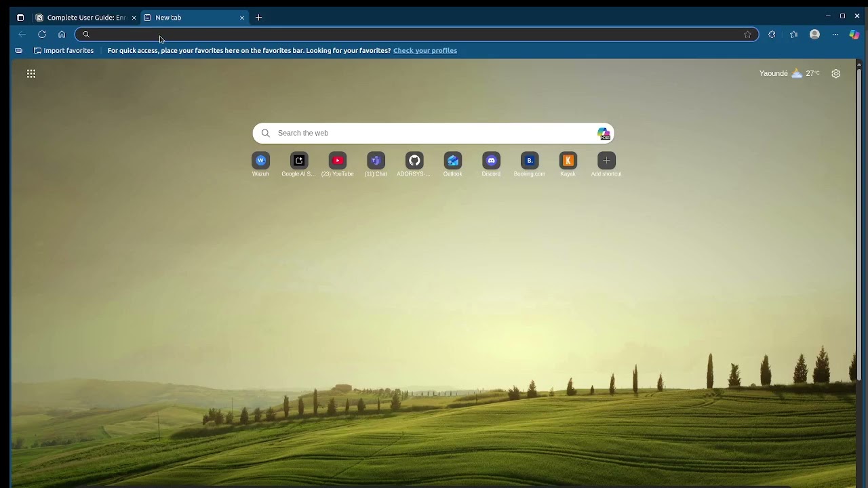The image size is (868, 488).
Task: Add page to favorites star icon
Action: pyautogui.click(x=748, y=35)
